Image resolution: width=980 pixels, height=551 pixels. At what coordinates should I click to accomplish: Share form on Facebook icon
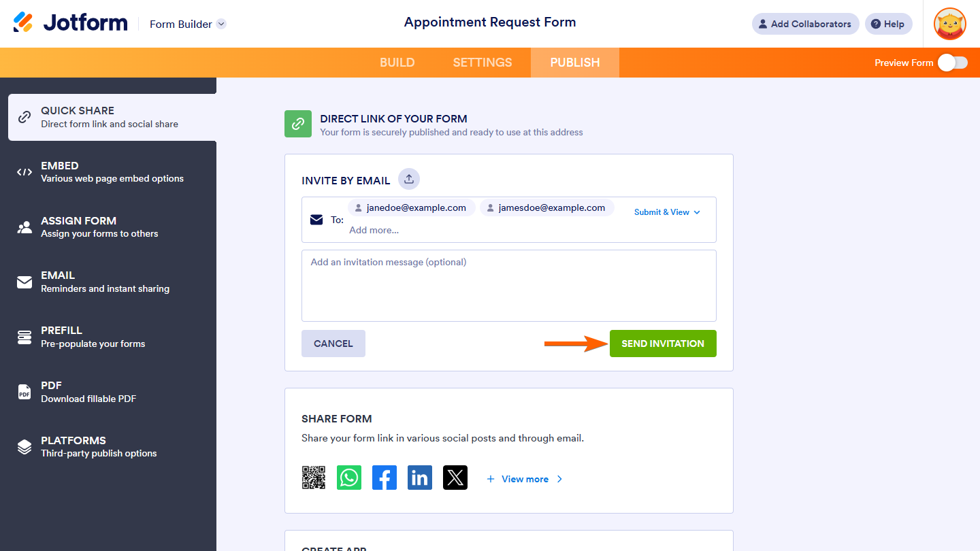pyautogui.click(x=385, y=478)
